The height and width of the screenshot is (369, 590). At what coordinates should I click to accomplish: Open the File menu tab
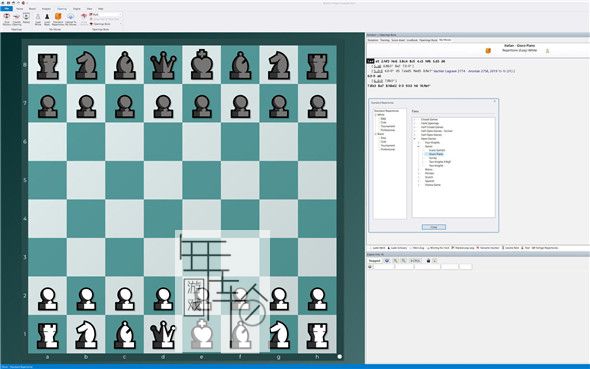click(x=6, y=8)
